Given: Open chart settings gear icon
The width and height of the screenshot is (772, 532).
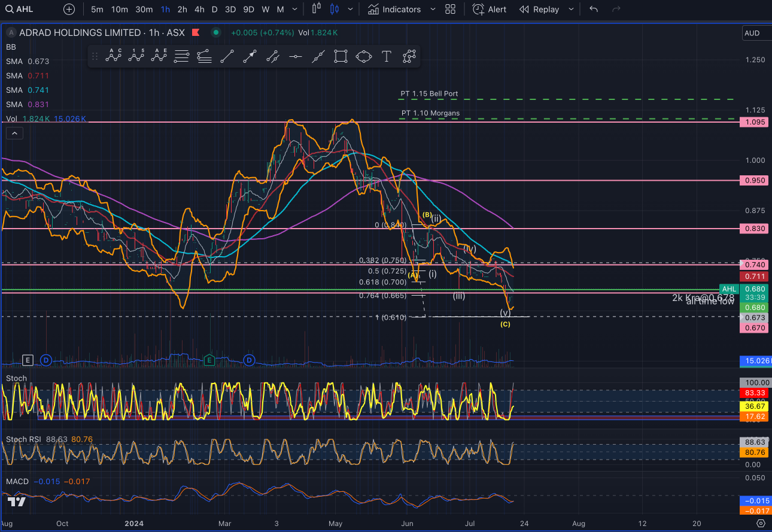Looking at the screenshot, I should pyautogui.click(x=761, y=523).
